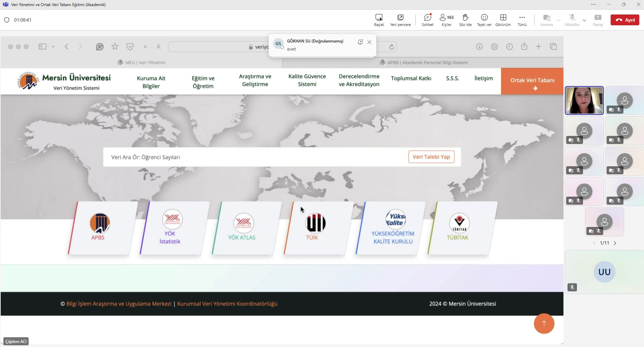Leave the meeting with Ayrıl

click(625, 20)
